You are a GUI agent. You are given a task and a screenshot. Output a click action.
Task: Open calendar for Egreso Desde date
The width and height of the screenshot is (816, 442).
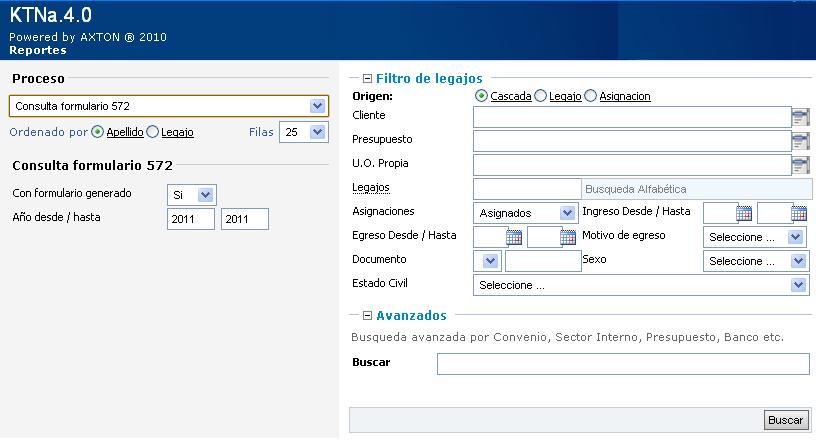[514, 237]
